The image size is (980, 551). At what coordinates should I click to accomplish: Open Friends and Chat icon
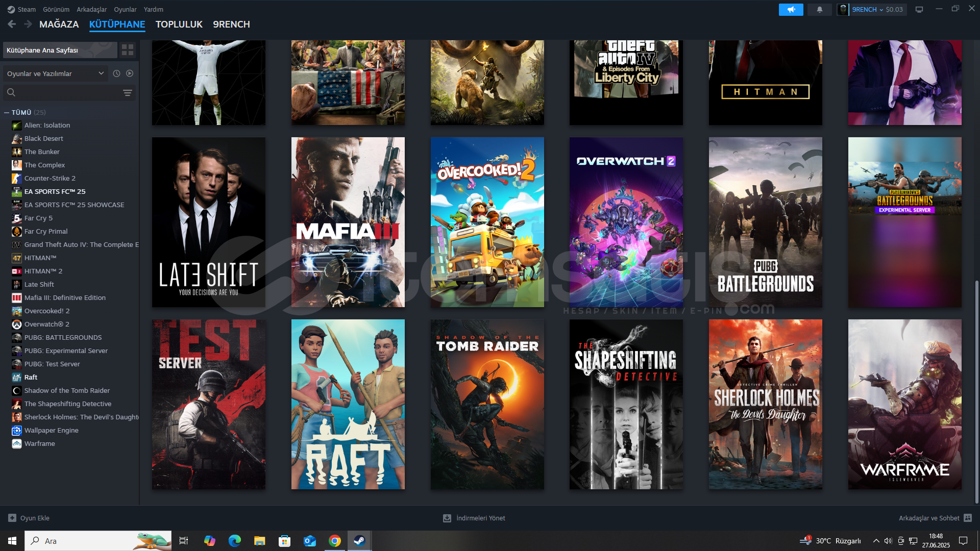pyautogui.click(x=968, y=518)
